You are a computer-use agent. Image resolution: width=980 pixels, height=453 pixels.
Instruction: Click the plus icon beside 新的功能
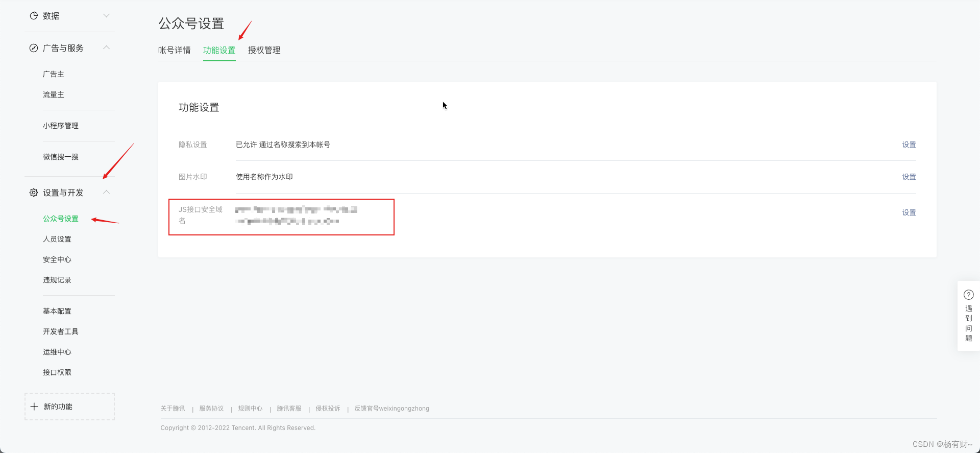34,407
